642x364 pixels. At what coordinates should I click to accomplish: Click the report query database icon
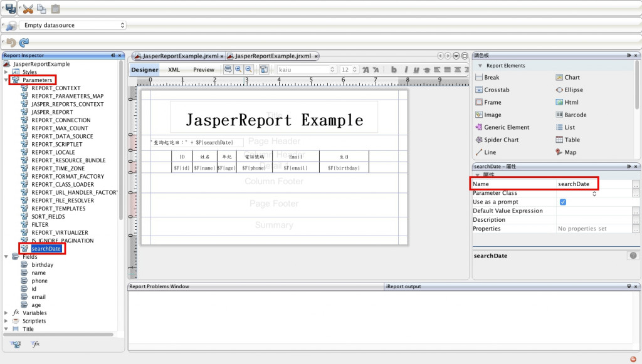228,70
